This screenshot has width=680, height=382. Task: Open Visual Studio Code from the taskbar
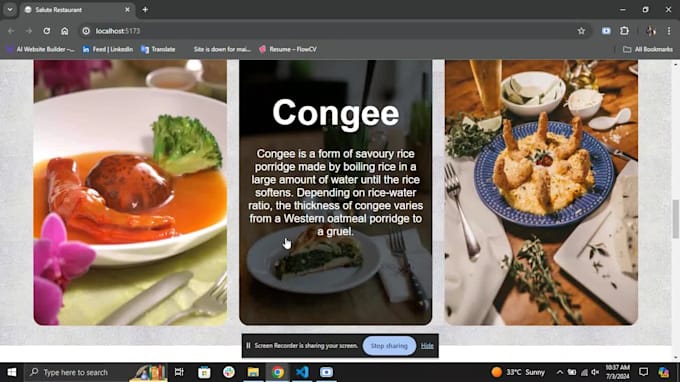pyautogui.click(x=302, y=372)
